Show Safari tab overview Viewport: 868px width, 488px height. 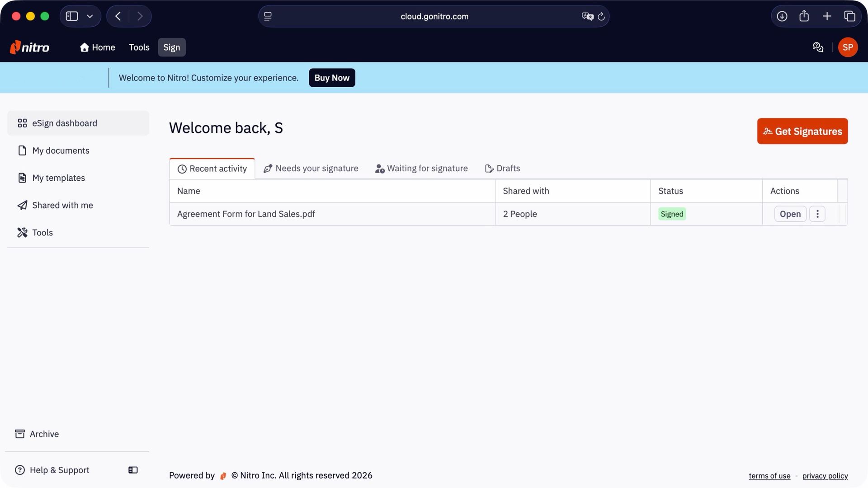[849, 16]
